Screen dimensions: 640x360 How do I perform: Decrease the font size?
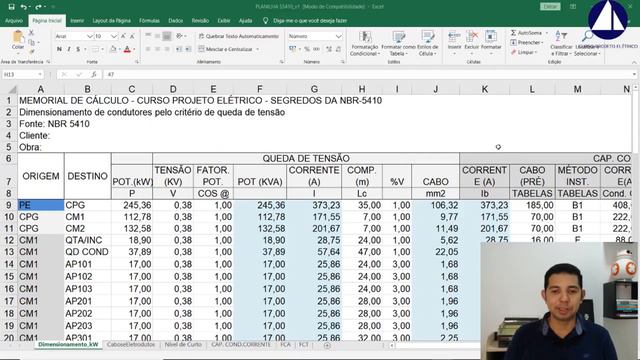click(x=132, y=36)
